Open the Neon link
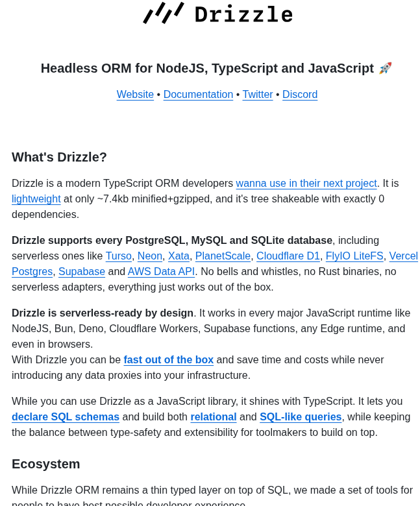 [x=150, y=256]
